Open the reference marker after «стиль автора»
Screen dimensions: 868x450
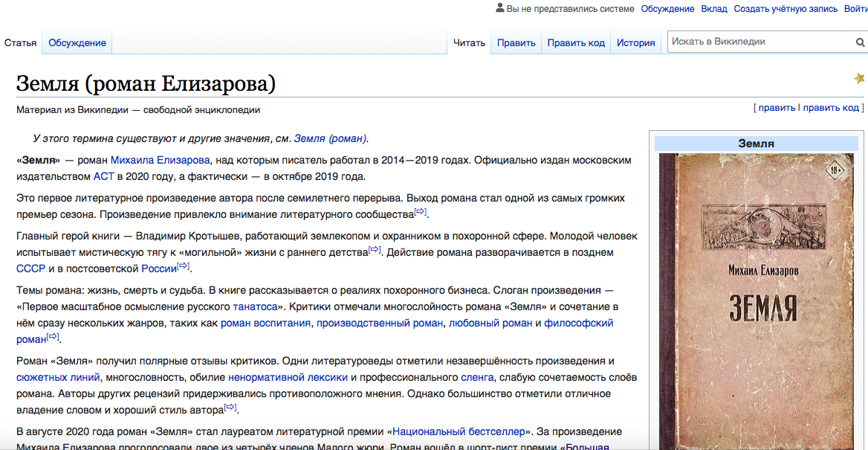230,408
